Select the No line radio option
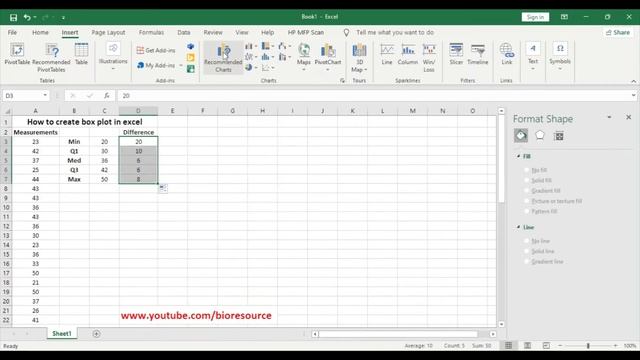This screenshot has height=360, width=640. click(527, 241)
